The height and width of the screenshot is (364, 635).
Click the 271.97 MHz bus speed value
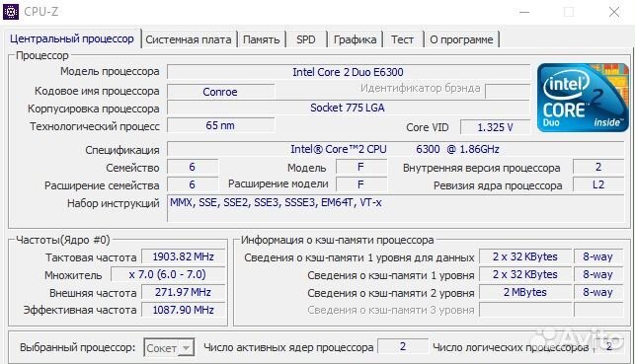pos(183,292)
